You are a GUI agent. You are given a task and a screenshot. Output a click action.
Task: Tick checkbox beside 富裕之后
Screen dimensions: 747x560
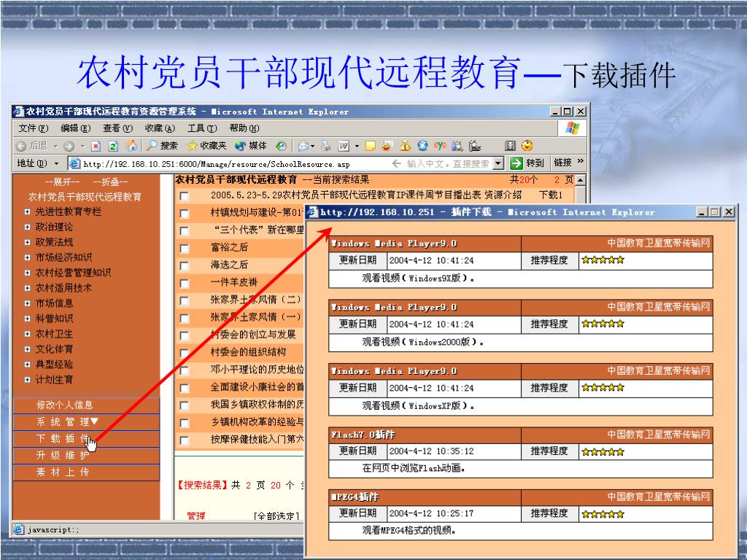[185, 249]
